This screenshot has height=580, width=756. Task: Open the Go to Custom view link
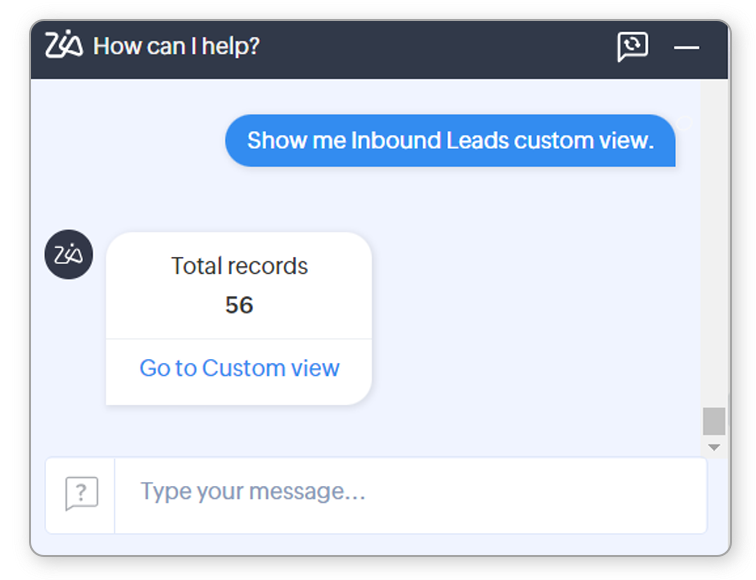(x=239, y=368)
